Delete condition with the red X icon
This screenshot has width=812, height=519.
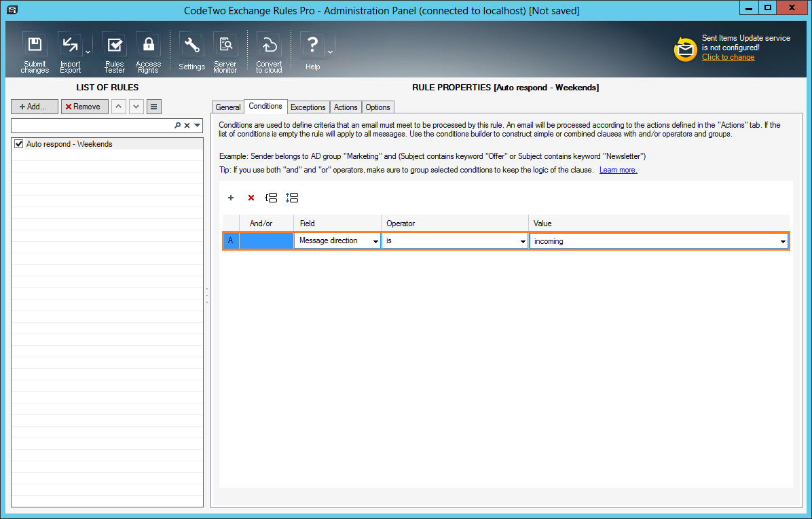tap(251, 198)
